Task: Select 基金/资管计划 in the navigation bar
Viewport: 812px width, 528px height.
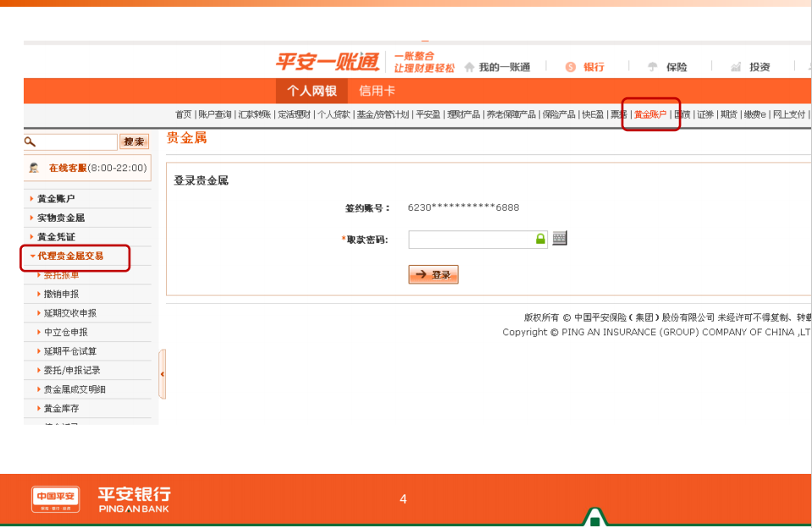Action: point(384,114)
